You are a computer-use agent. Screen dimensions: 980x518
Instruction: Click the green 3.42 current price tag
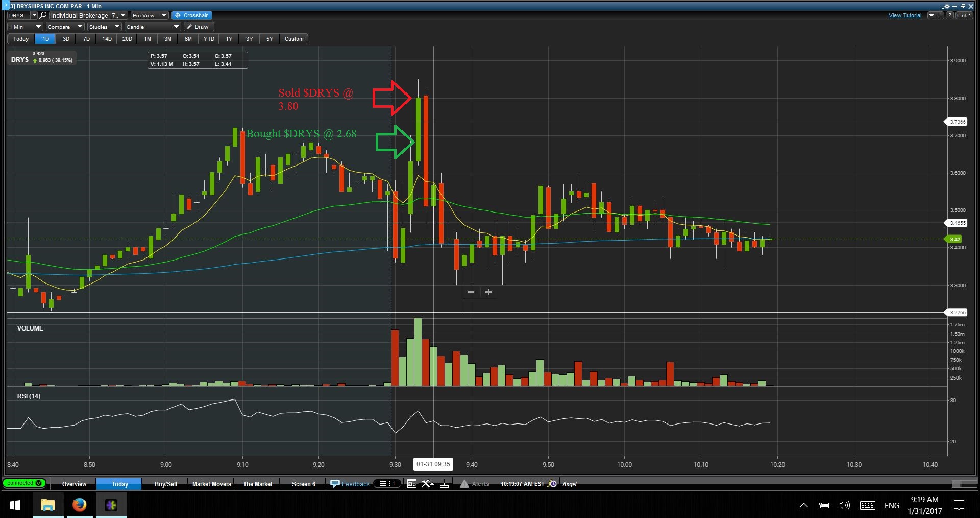pyautogui.click(x=953, y=239)
